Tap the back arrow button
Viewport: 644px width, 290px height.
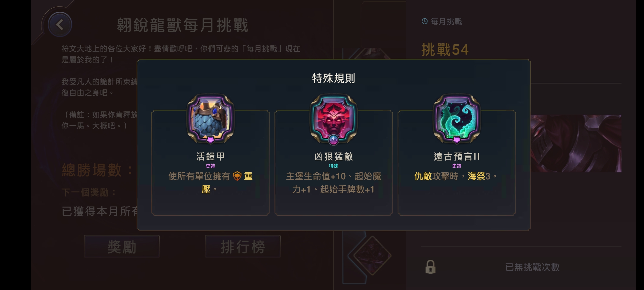tap(60, 24)
